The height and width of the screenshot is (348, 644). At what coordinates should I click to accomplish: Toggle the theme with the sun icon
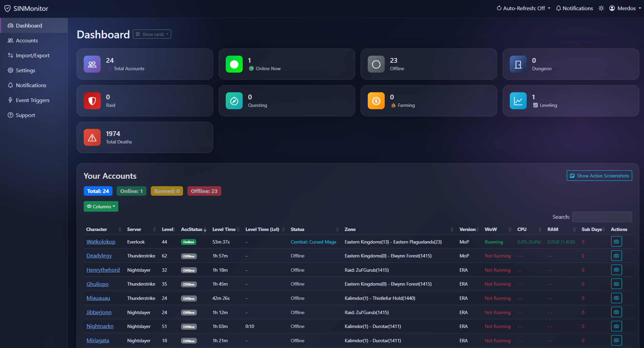pyautogui.click(x=601, y=8)
